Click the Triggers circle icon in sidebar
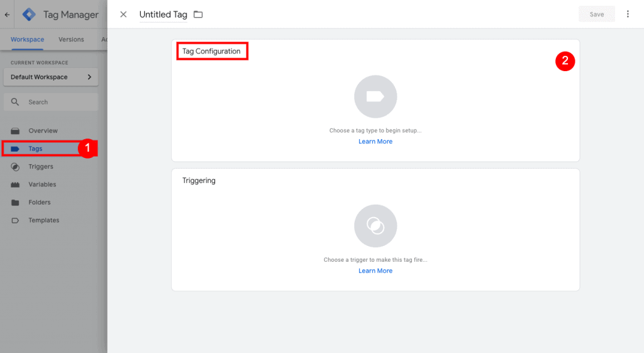644x353 pixels. tap(15, 167)
